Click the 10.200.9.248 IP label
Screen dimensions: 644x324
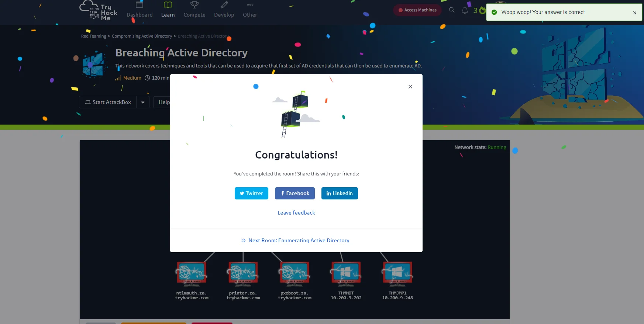[x=397, y=298]
